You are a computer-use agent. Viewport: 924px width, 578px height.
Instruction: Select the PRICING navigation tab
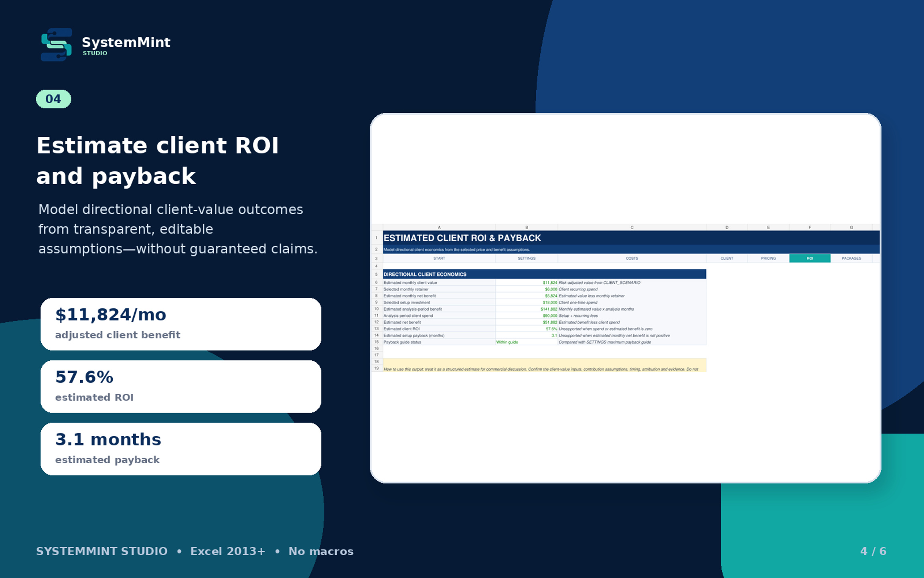point(768,258)
